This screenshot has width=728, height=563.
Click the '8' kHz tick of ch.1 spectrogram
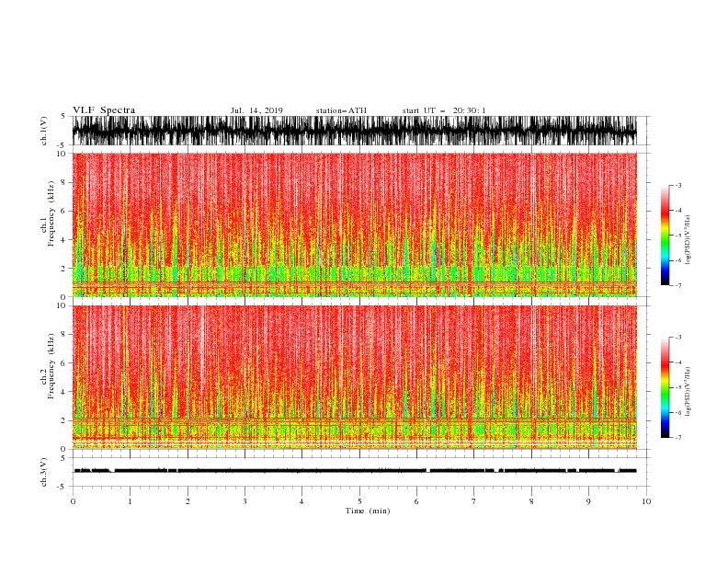coord(64,182)
